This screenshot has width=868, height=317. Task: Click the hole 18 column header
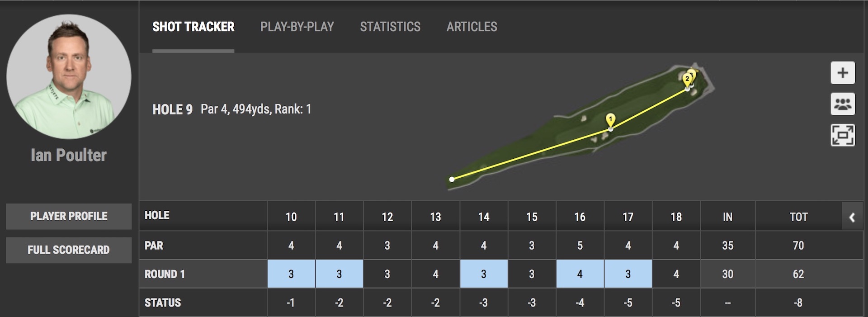coord(676,217)
